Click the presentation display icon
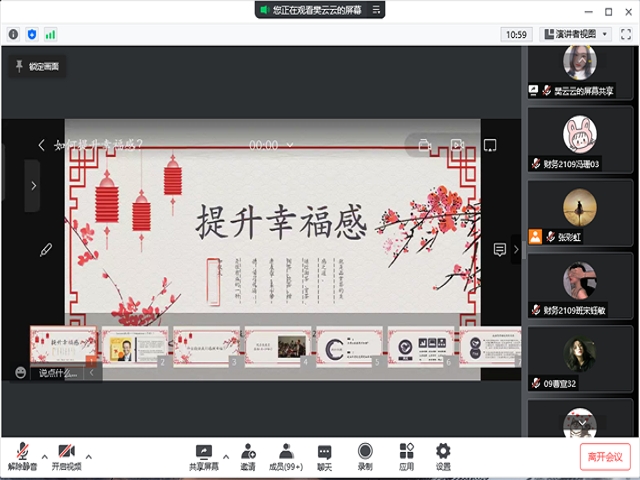 click(490, 145)
